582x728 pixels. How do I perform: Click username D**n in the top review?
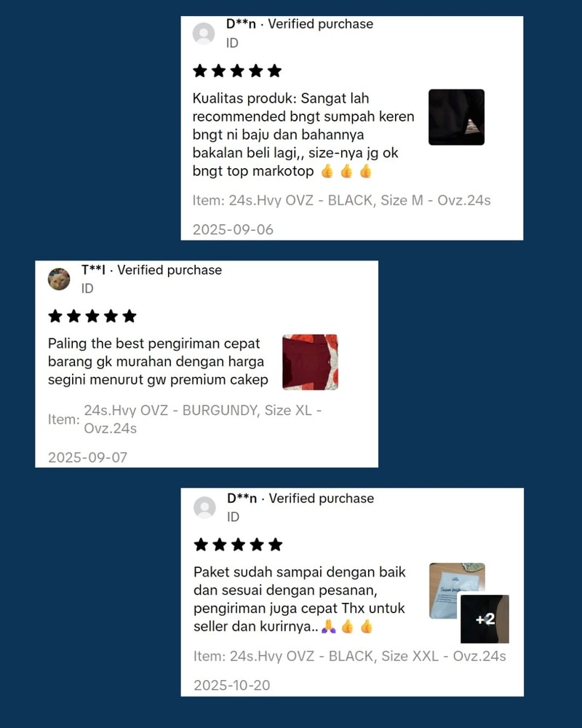click(241, 24)
